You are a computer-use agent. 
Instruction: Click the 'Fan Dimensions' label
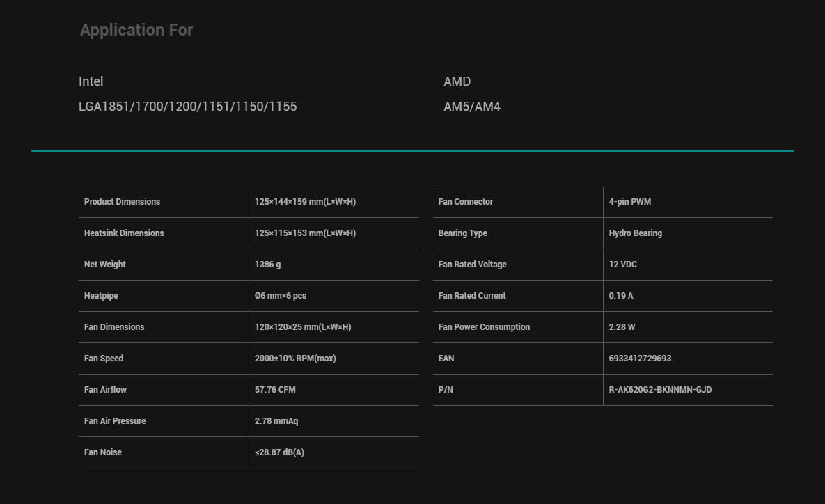pyautogui.click(x=114, y=326)
